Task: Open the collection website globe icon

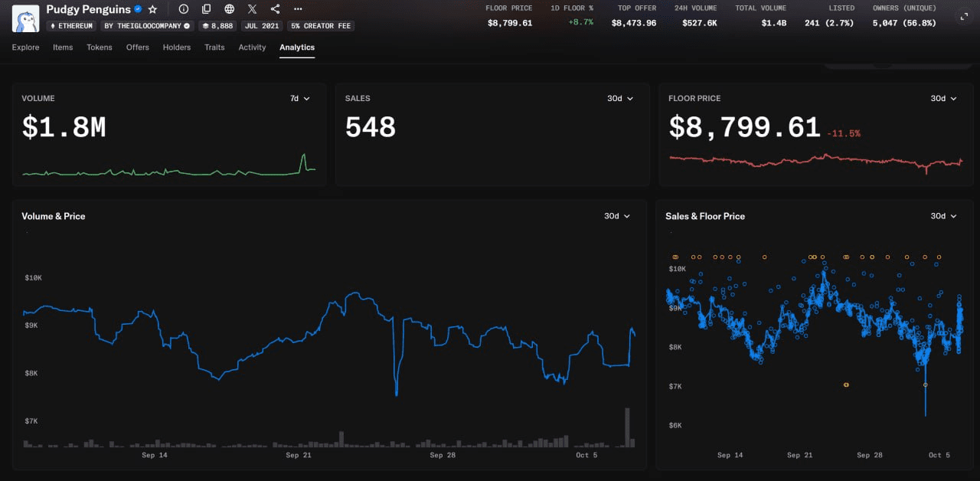Action: (230, 9)
